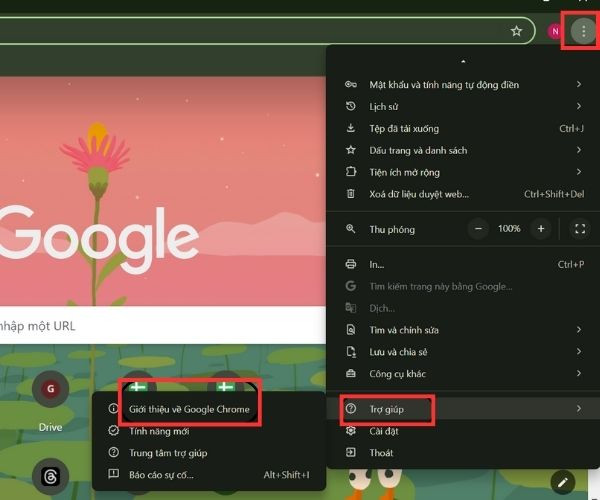Click the save and share icon
The width and height of the screenshot is (600, 500).
pyautogui.click(x=351, y=352)
